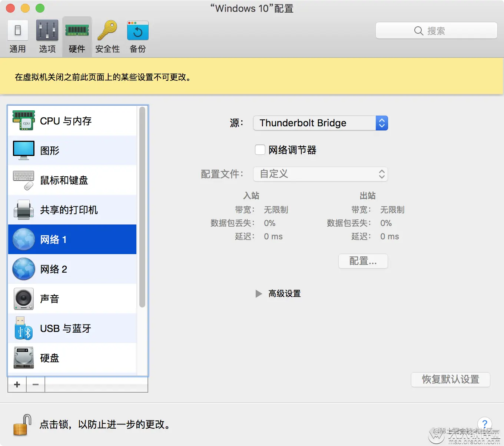
Task: Select the 硬件 (Hardware) memory chip icon
Action: click(x=77, y=30)
